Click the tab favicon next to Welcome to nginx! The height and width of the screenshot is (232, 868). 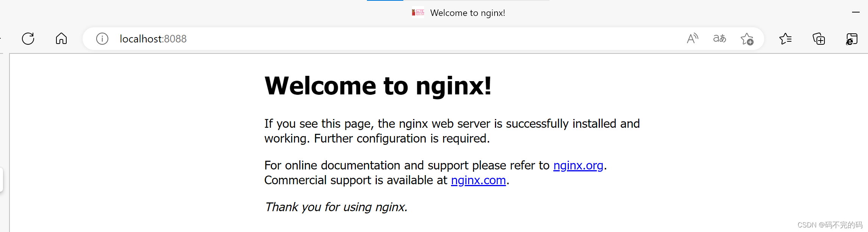pyautogui.click(x=418, y=13)
